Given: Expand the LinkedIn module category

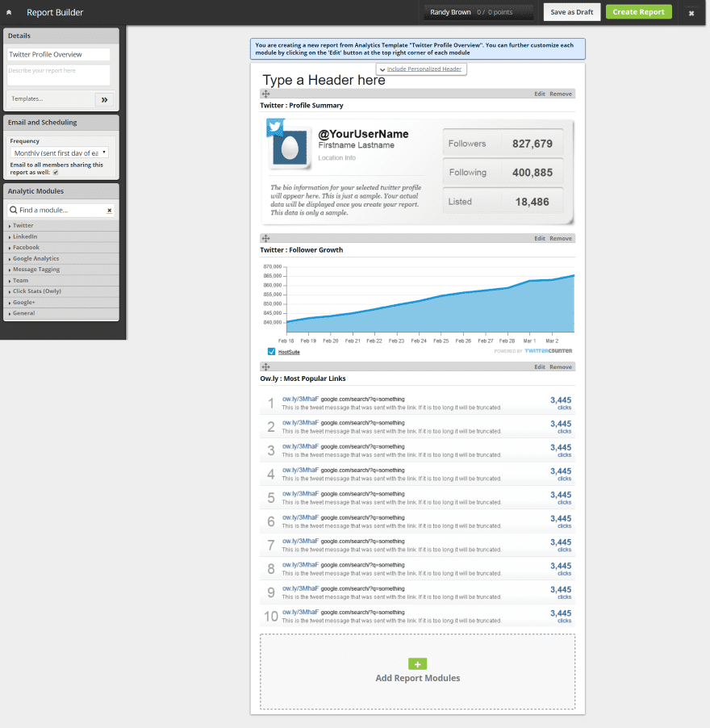Looking at the screenshot, I should coord(61,236).
